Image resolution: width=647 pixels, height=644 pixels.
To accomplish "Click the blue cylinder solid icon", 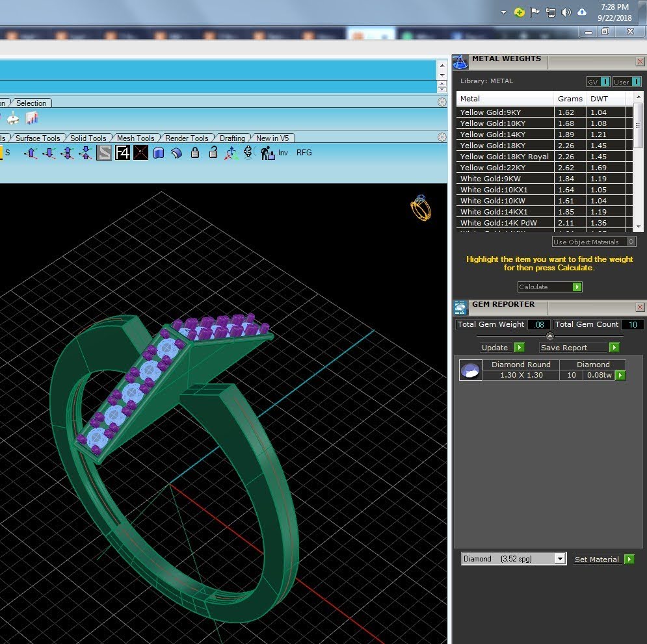I will click(x=159, y=153).
